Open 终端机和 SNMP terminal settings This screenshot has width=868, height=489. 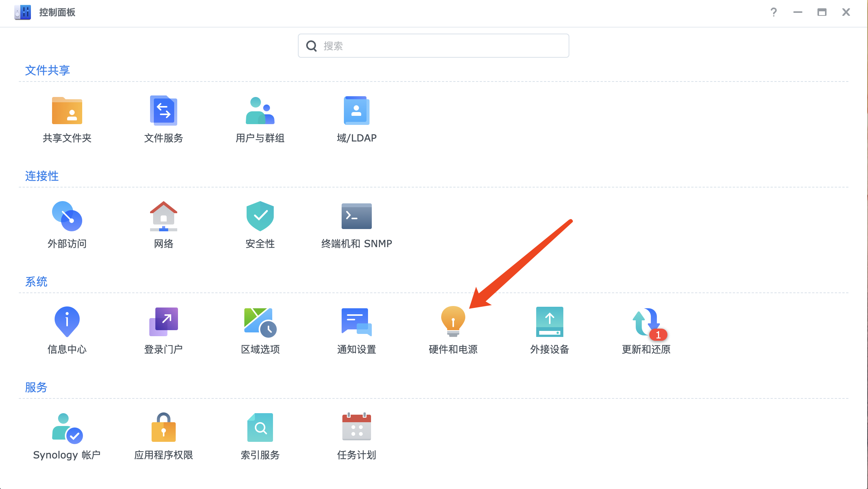pyautogui.click(x=356, y=217)
